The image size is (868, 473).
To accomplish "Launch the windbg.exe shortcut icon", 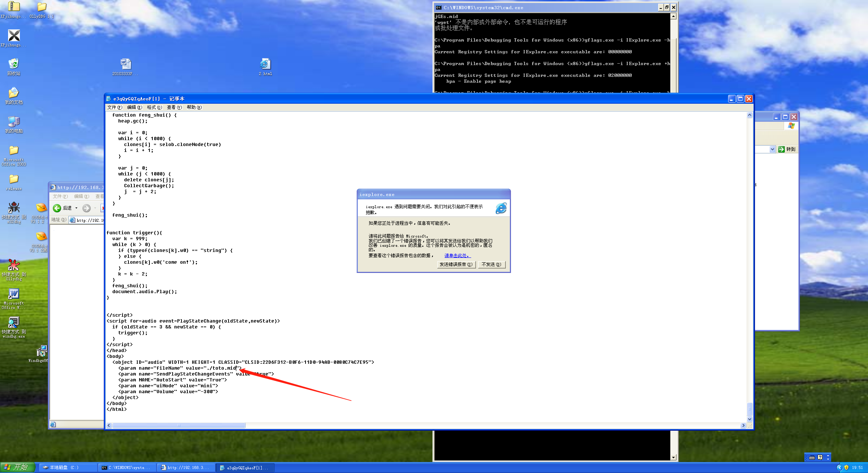I will coord(14,323).
